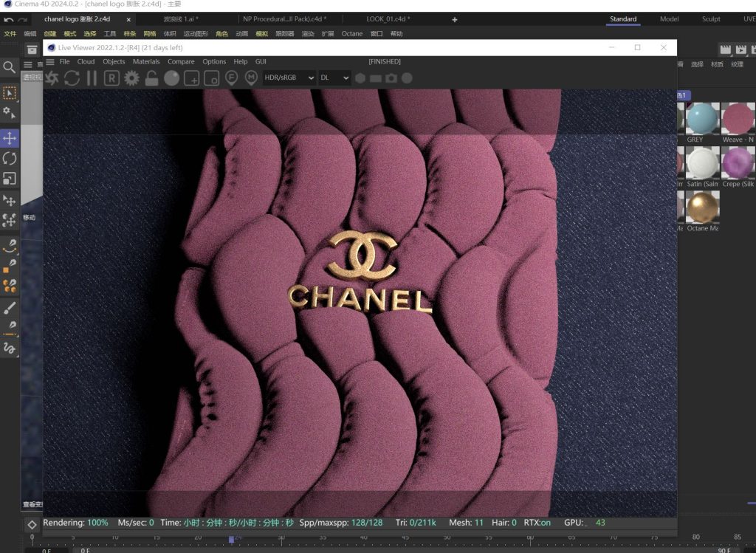Open the Live Viewer hamburger menu

pyautogui.click(x=50, y=62)
